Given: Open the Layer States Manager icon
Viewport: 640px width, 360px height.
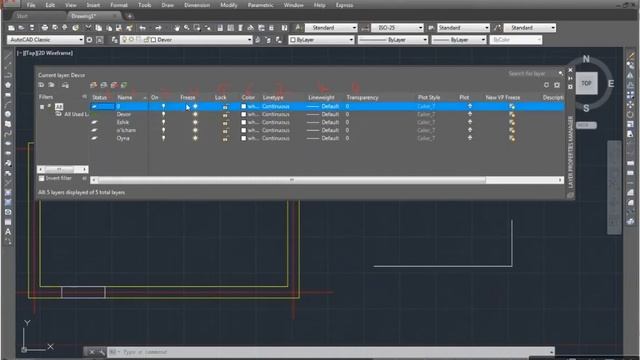Looking at the screenshot, I should tap(65, 85).
